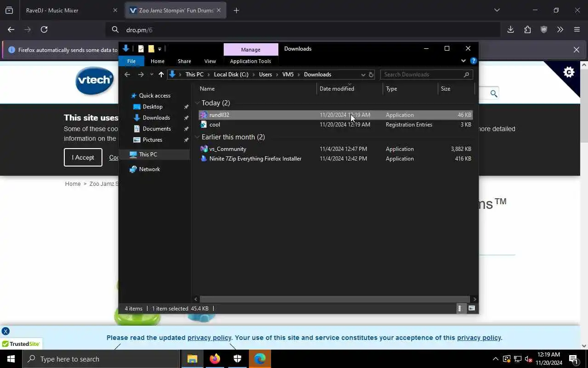Open the Firefox hamburger application menu
588x368 pixels.
click(577, 29)
